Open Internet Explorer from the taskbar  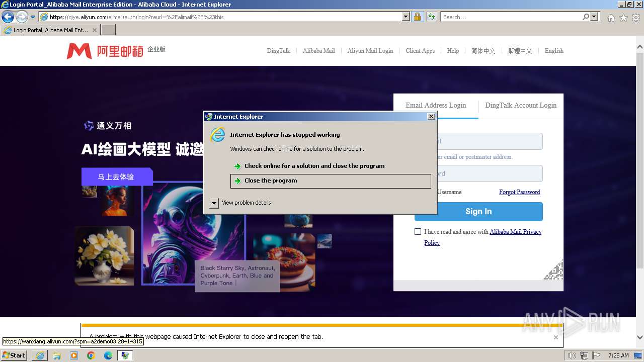click(x=40, y=355)
